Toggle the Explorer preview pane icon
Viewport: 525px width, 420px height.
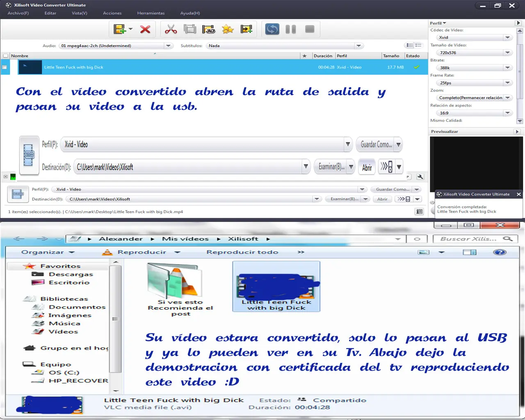[469, 252]
